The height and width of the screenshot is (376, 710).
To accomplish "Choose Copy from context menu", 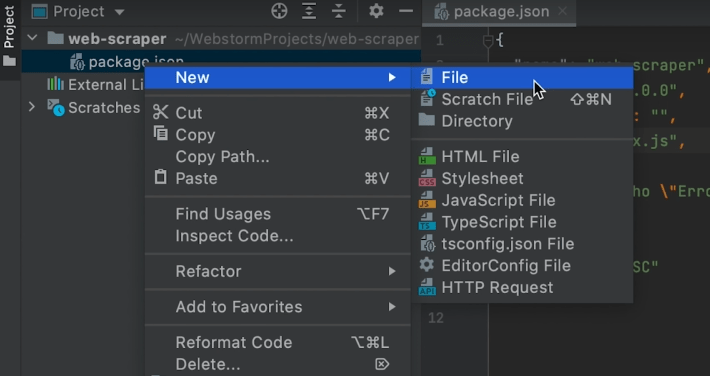I will click(278, 135).
